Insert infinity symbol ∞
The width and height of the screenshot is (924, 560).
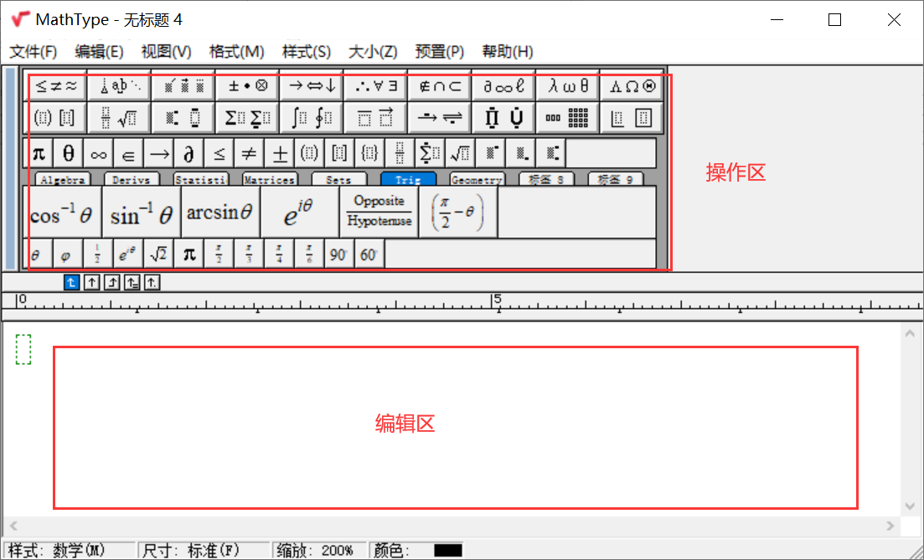click(98, 154)
